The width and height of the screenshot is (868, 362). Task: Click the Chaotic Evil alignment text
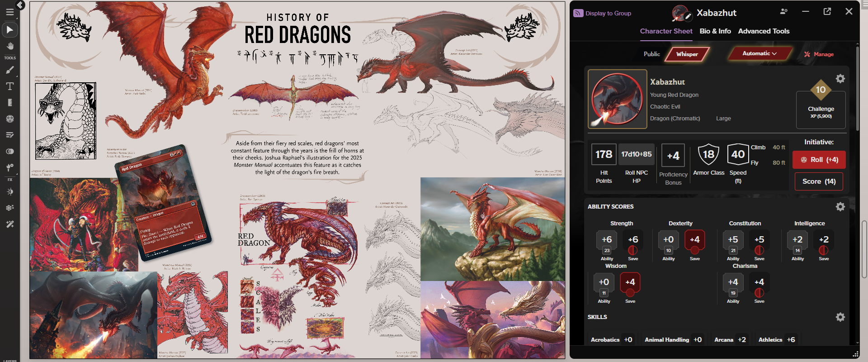665,107
